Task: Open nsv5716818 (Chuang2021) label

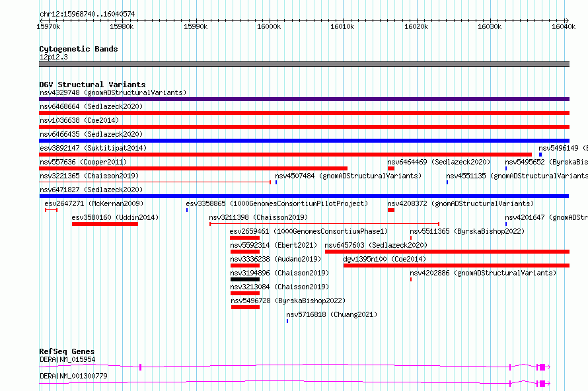Action: pos(332,314)
